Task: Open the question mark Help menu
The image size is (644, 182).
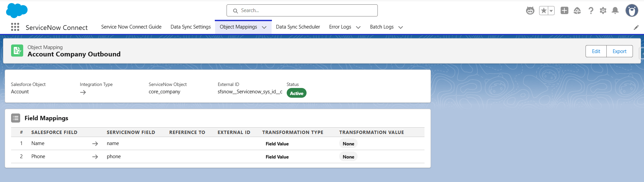Action: click(x=591, y=11)
